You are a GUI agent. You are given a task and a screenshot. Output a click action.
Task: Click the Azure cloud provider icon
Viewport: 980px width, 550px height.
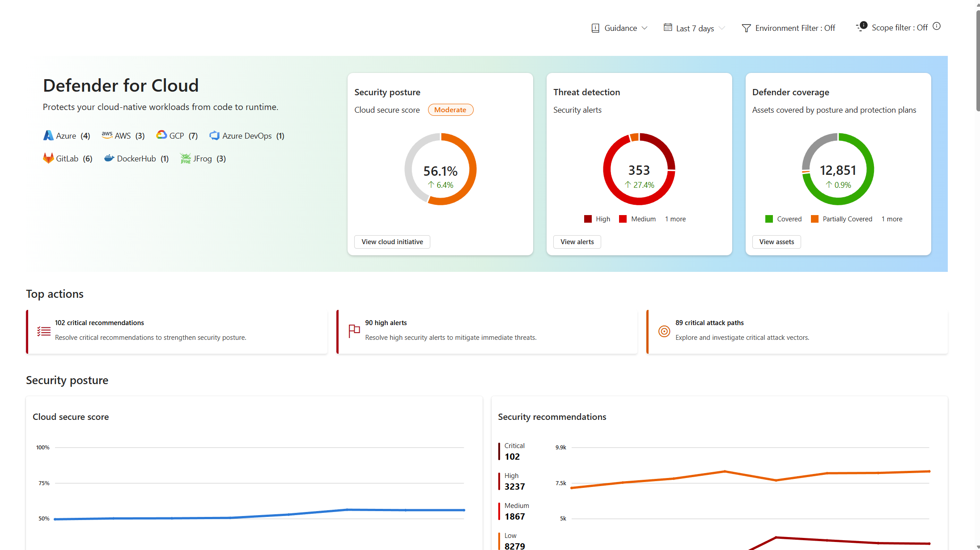click(x=48, y=135)
